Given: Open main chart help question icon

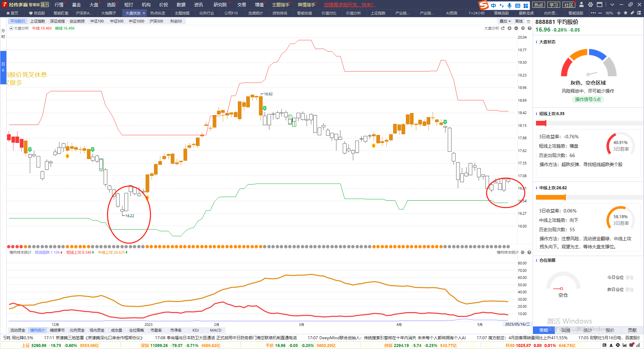Looking at the screenshot, I should click(x=530, y=28).
